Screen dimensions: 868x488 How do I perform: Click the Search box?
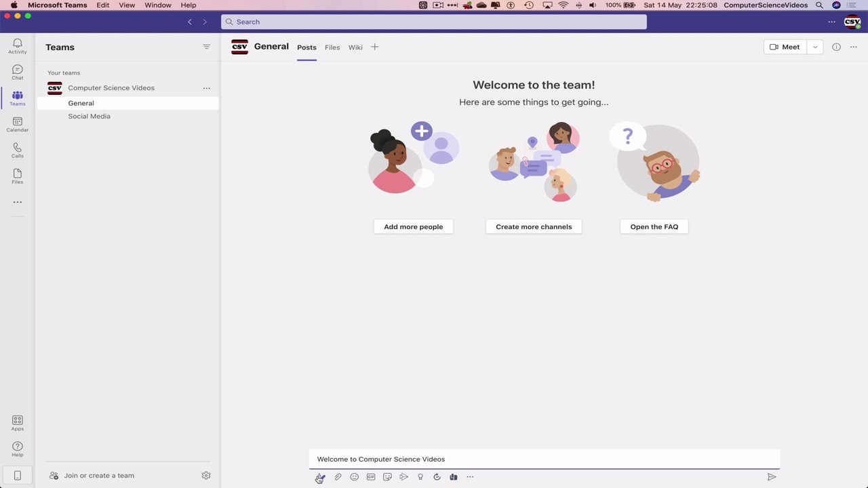pyautogui.click(x=434, y=22)
